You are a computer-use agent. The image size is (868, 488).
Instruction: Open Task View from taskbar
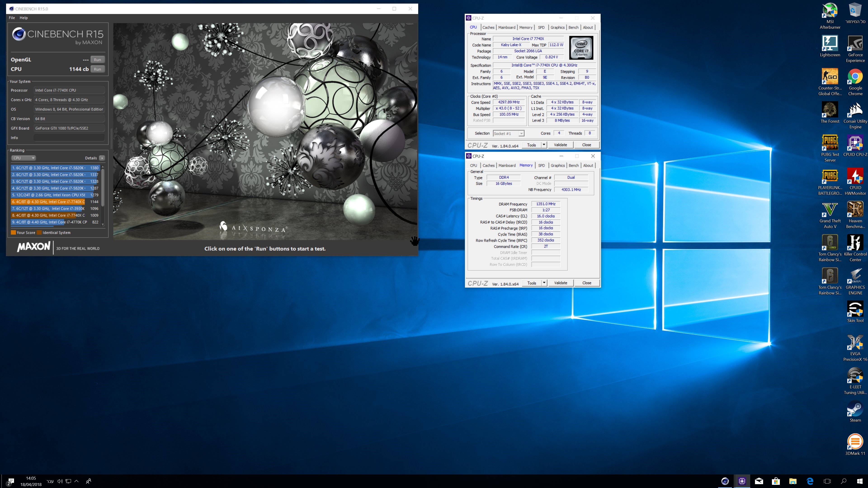pos(827,481)
